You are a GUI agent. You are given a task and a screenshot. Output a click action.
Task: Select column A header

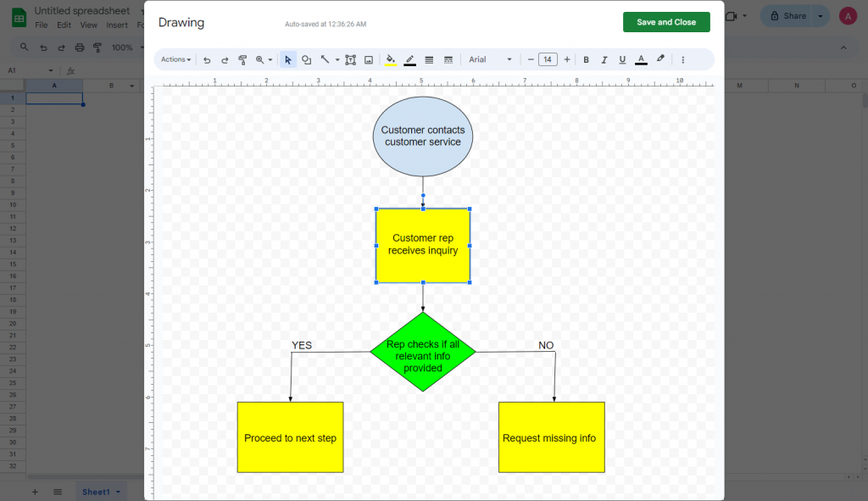click(54, 86)
